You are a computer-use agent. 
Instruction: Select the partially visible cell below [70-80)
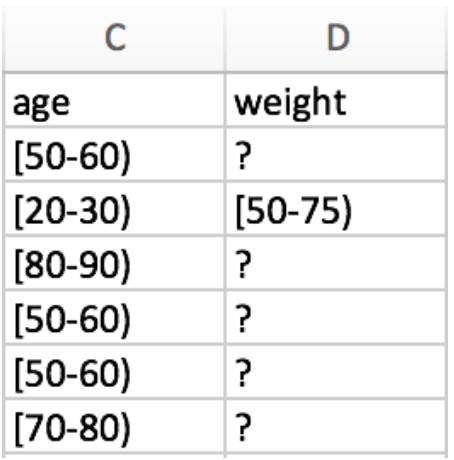tap(114, 457)
